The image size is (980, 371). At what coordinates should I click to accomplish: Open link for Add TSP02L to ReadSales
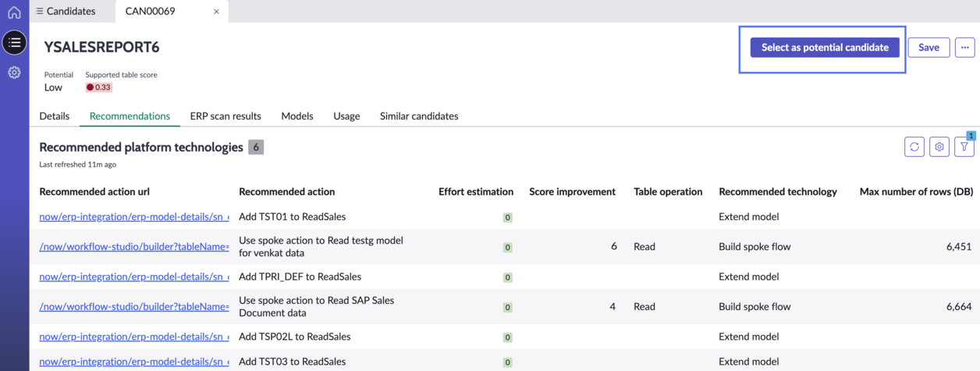[x=134, y=337]
